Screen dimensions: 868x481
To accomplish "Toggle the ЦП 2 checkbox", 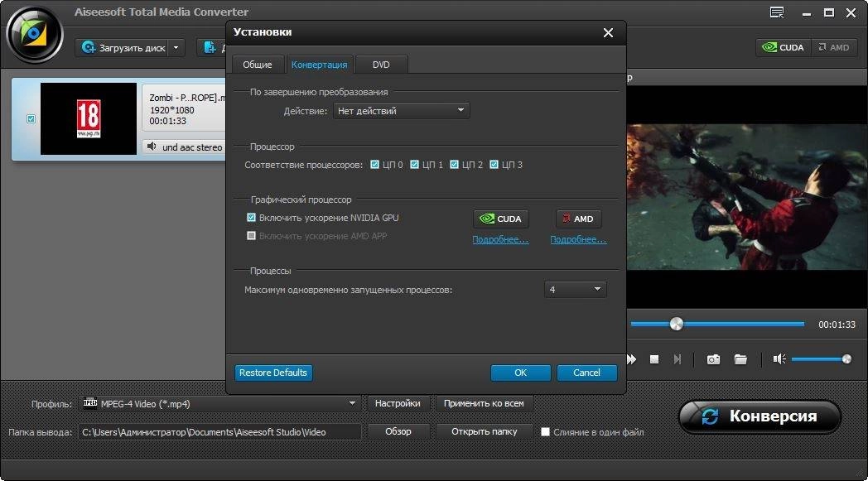I will [455, 165].
